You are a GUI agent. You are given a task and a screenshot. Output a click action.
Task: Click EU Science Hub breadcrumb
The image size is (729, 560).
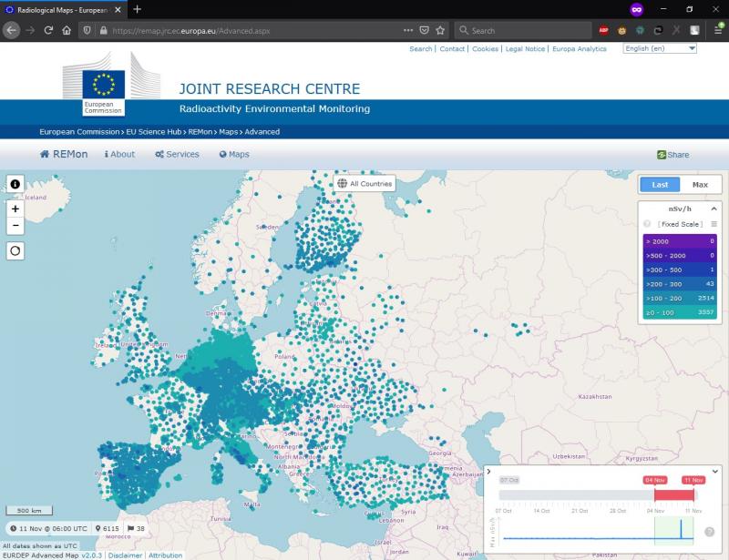tap(154, 132)
